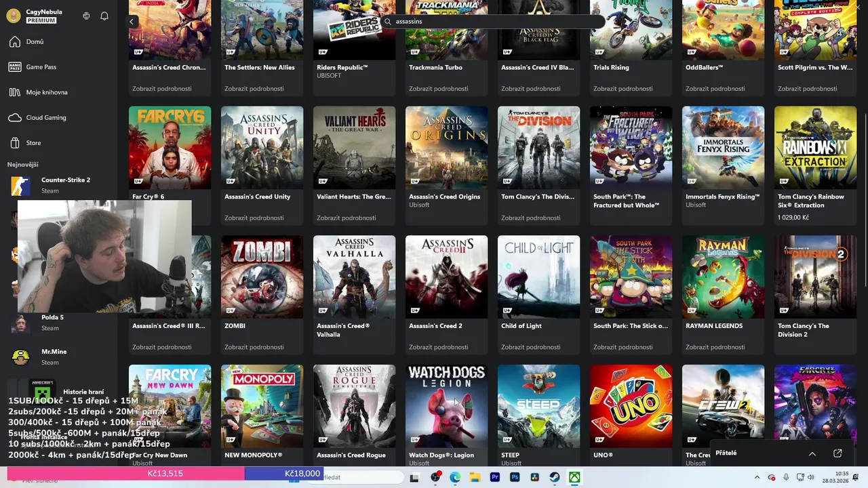Open STEEP cover art
This screenshot has height=488, width=868.
pyautogui.click(x=538, y=406)
